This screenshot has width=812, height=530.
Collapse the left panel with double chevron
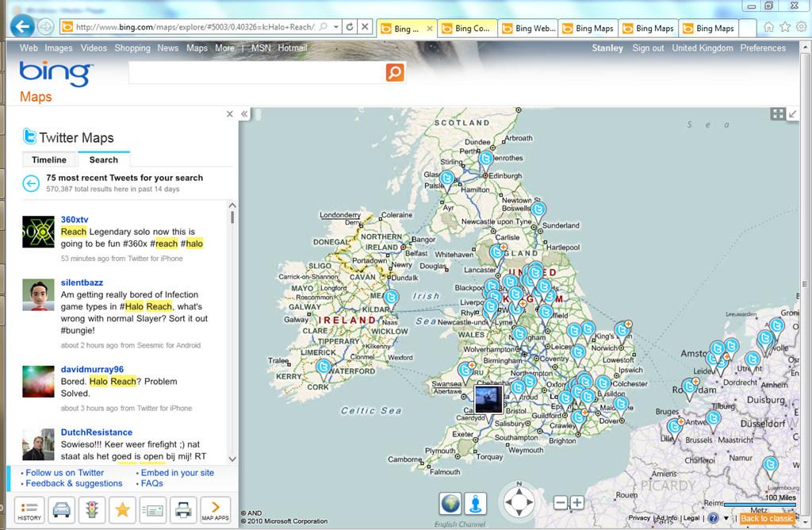point(245,114)
